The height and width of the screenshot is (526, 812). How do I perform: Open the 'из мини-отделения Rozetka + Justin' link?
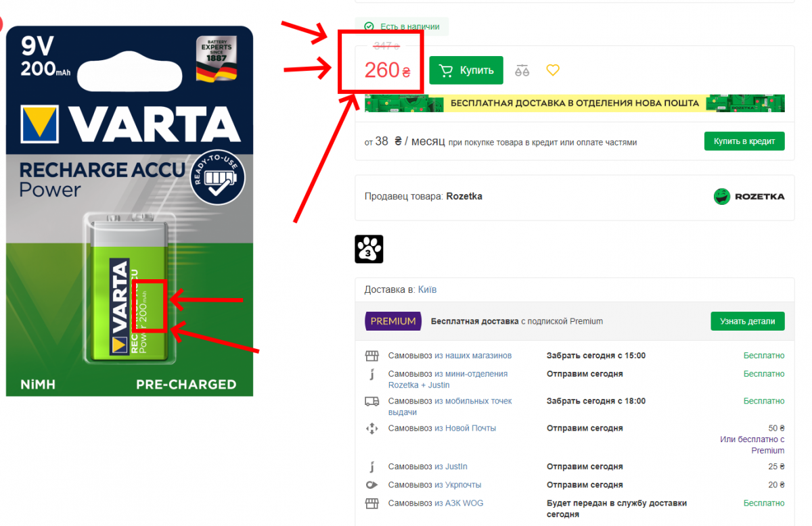[x=448, y=379]
